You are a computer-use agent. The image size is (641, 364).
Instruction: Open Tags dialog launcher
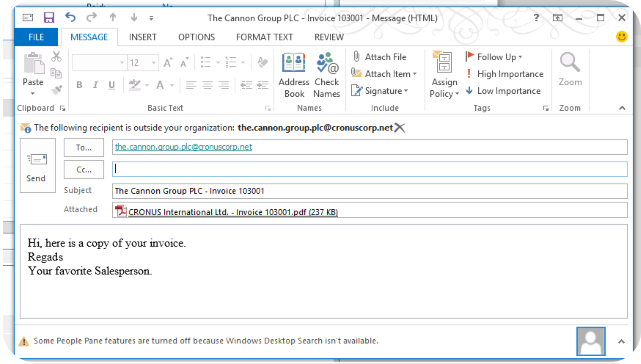pyautogui.click(x=546, y=108)
